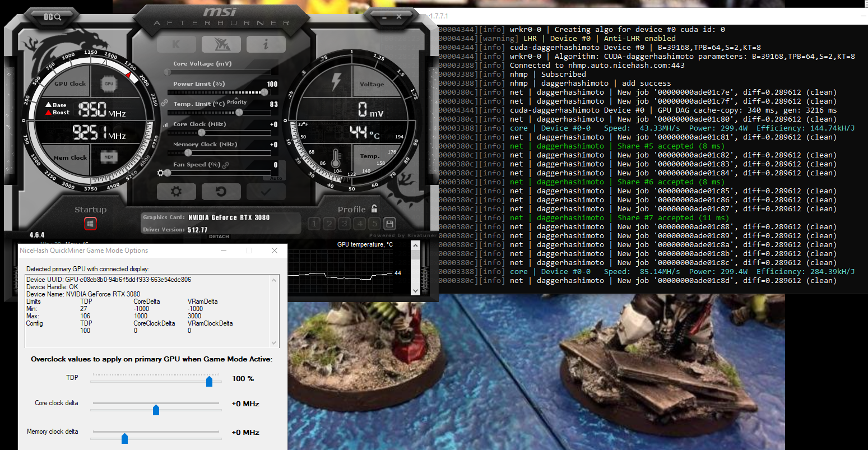Open Afterburner settings gear button
Viewport: 868px width, 450px height.
(176, 192)
